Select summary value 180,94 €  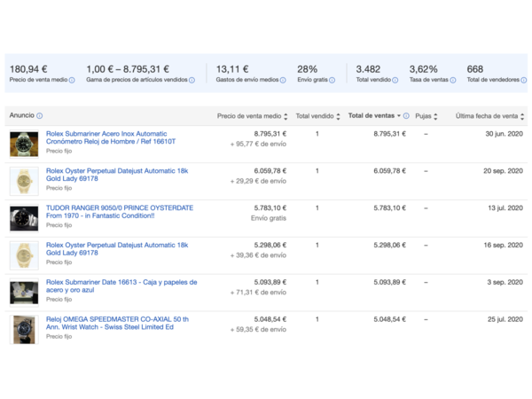(28, 69)
